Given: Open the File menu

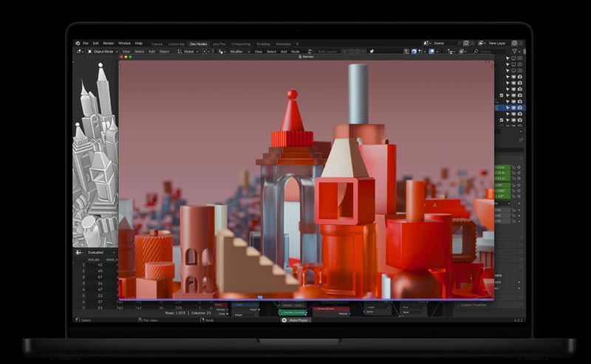Looking at the screenshot, I should point(86,44).
